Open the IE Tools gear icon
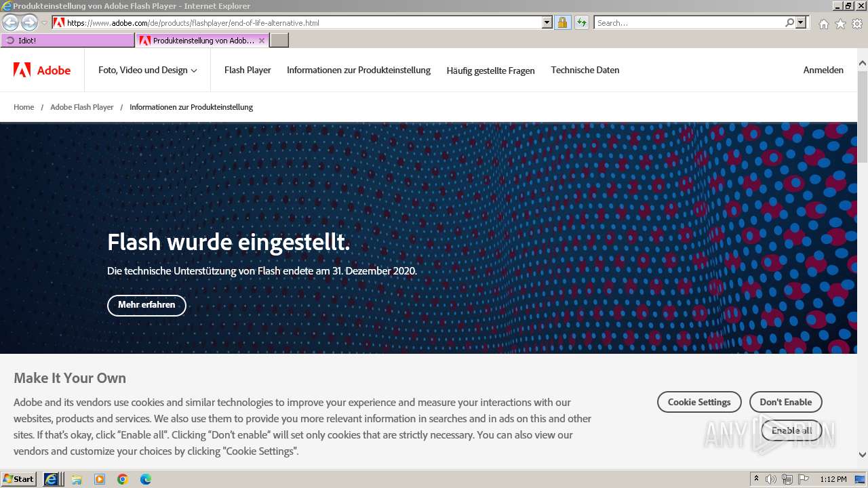The height and width of the screenshot is (488, 868). pyautogui.click(x=857, y=24)
